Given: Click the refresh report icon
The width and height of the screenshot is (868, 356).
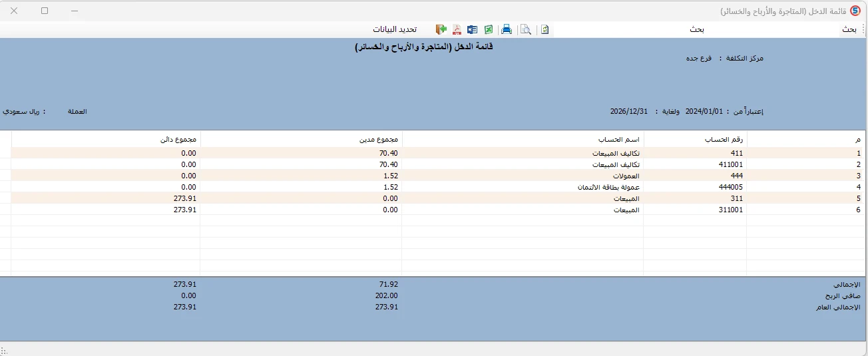Looking at the screenshot, I should [544, 29].
